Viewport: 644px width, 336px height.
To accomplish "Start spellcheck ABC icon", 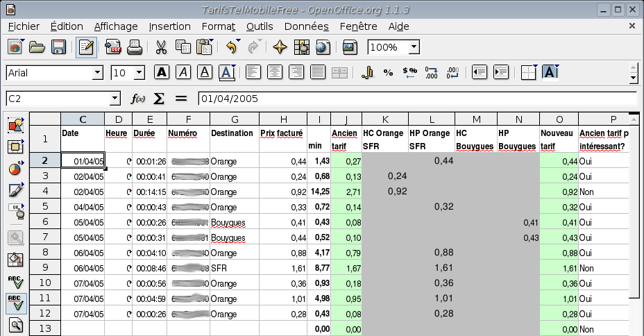I will (x=15, y=282).
